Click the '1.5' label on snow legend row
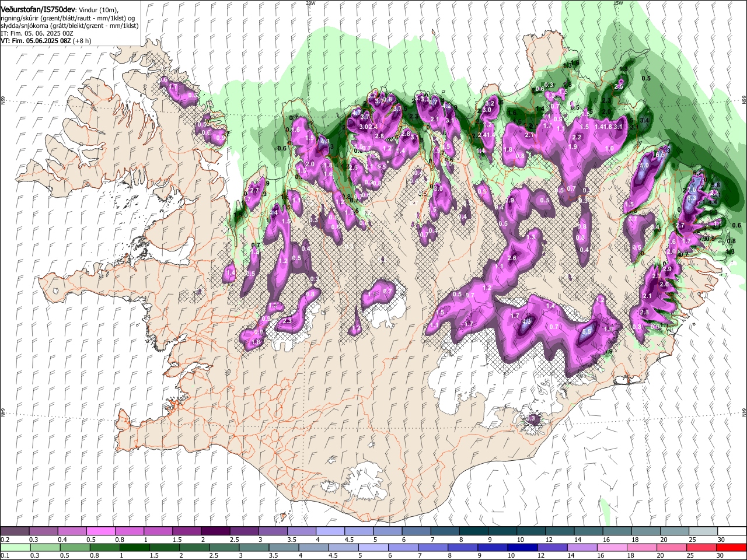 (x=177, y=540)
